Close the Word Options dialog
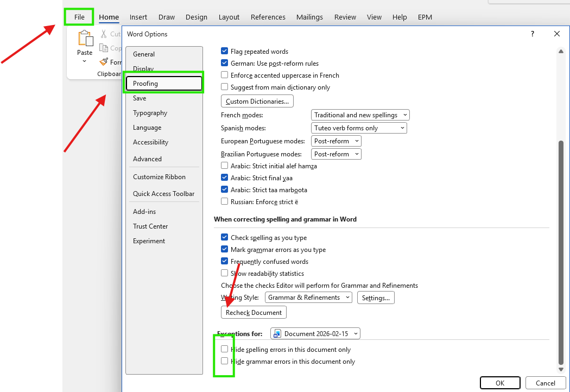The height and width of the screenshot is (392, 570). 557,34
